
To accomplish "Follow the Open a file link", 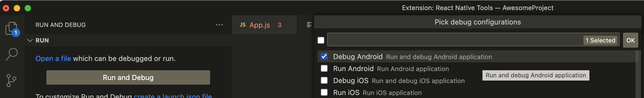I will 53,59.
